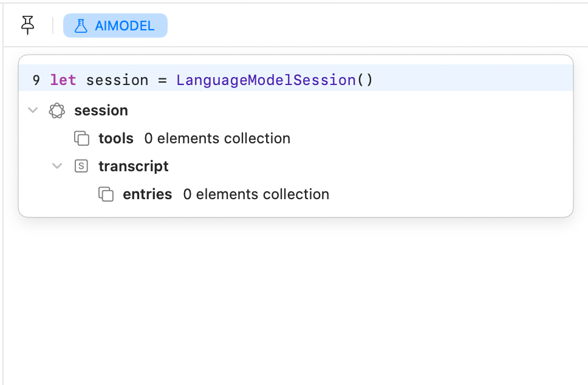Collapse the session disclosure chevron

tap(33, 111)
